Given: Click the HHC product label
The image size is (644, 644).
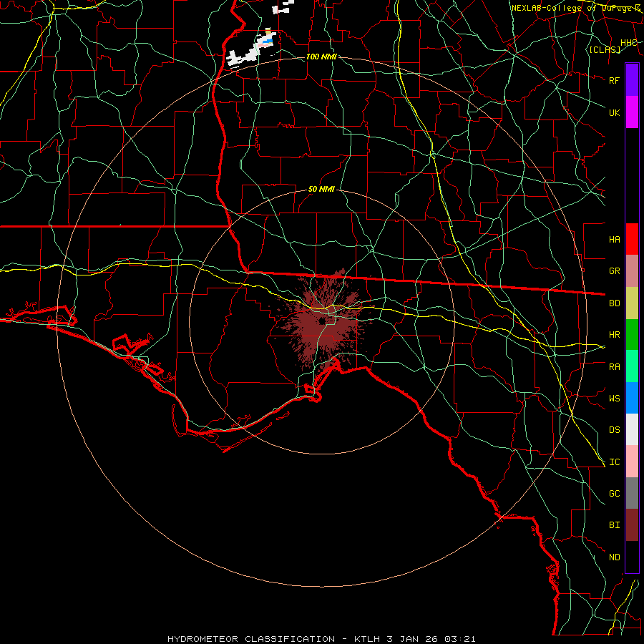Looking at the screenshot, I should [x=629, y=43].
